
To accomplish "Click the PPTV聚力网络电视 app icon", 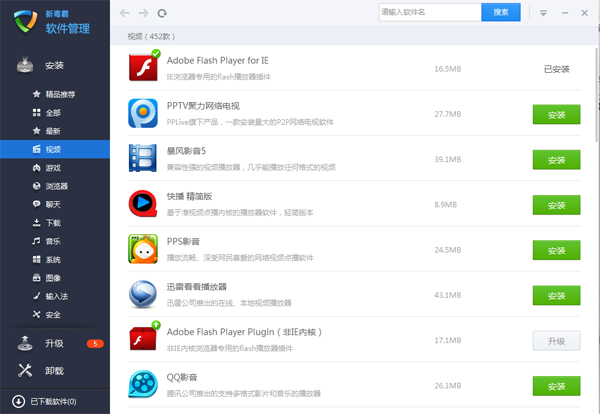I will click(143, 113).
